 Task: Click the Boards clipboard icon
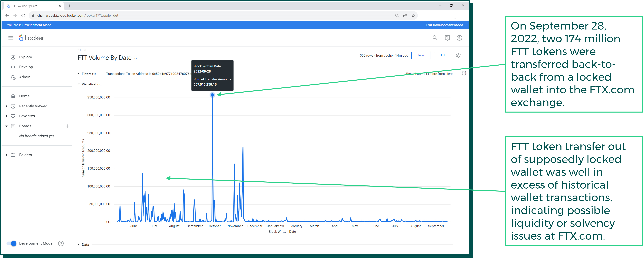point(13,126)
